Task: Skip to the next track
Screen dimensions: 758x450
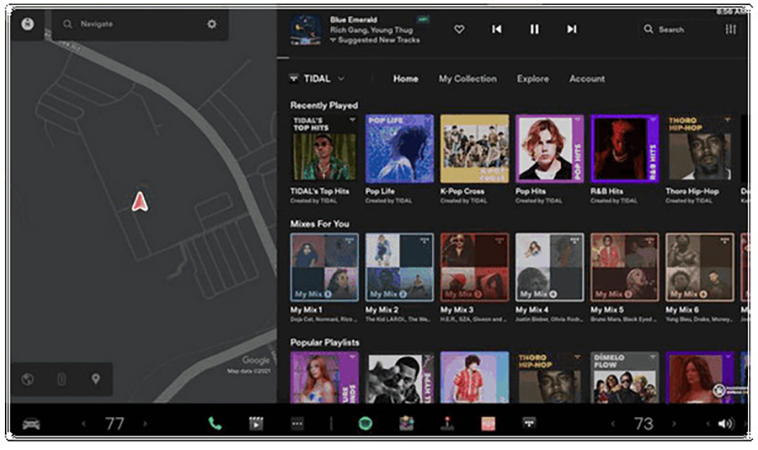Action: point(571,29)
